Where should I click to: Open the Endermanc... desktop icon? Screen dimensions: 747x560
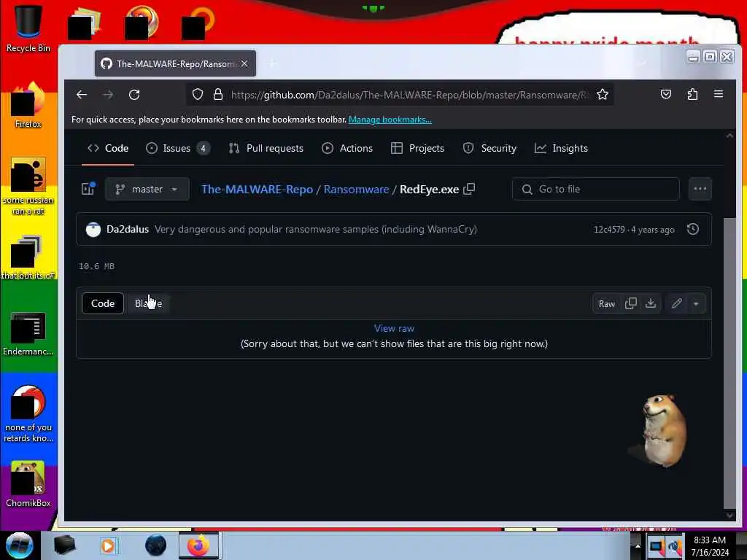(x=28, y=333)
